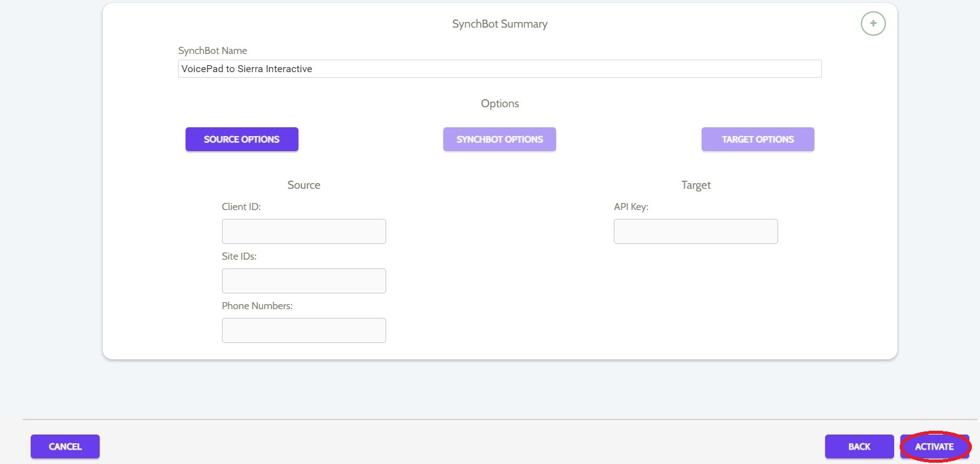Click the API Key label
Screen dimensions: 980x464
[631, 207]
